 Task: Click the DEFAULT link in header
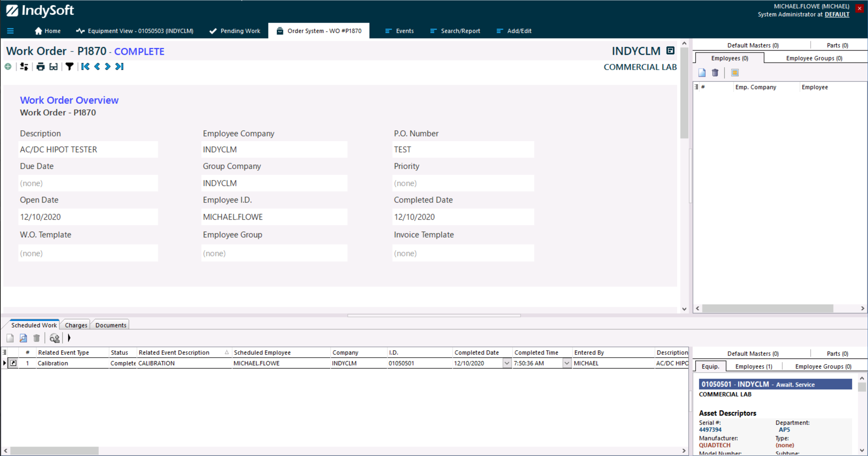pyautogui.click(x=837, y=14)
